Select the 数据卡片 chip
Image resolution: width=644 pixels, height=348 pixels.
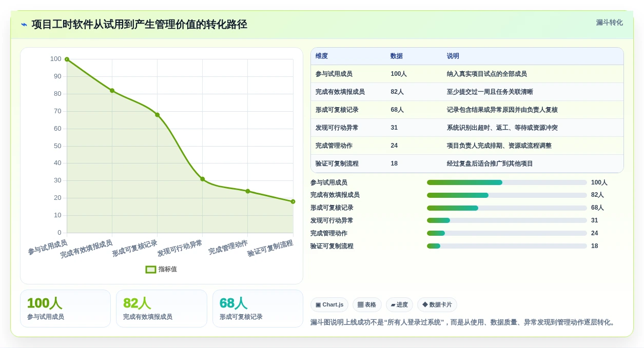click(x=437, y=304)
